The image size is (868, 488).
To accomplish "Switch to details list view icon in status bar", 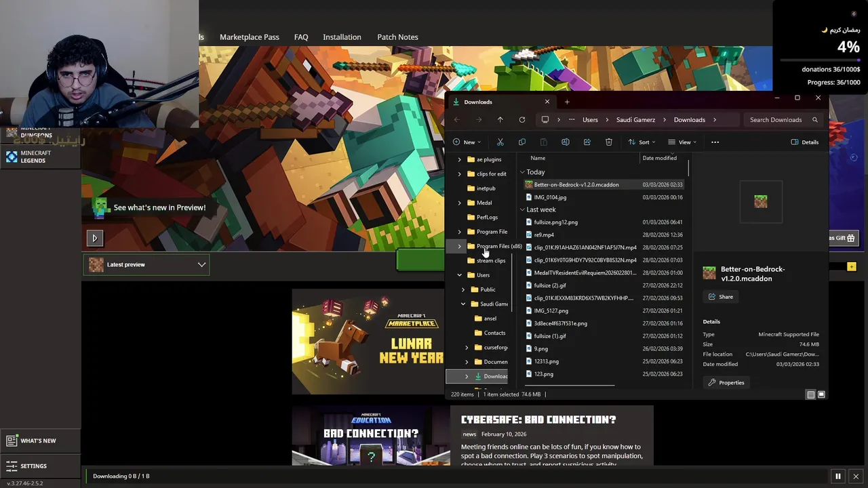I will pyautogui.click(x=810, y=394).
